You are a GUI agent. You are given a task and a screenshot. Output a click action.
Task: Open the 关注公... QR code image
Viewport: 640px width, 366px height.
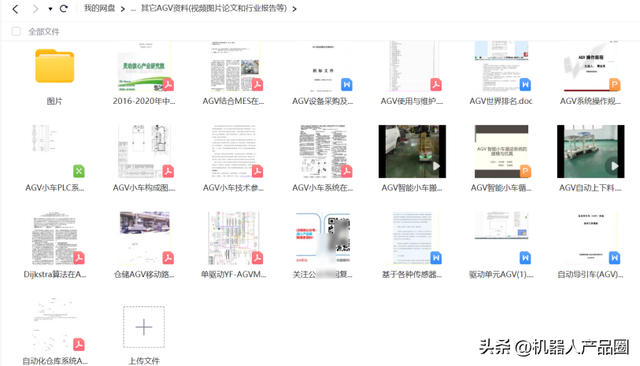[x=323, y=238]
